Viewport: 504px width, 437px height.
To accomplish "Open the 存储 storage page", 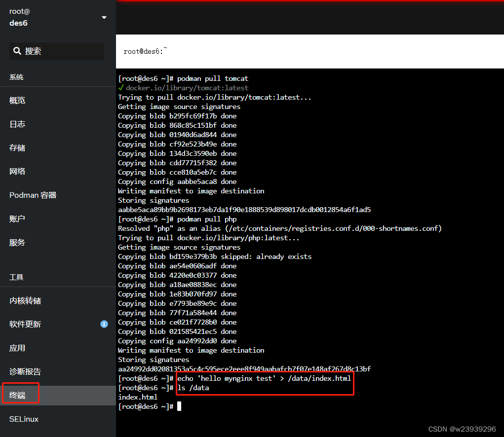I will click(x=17, y=147).
